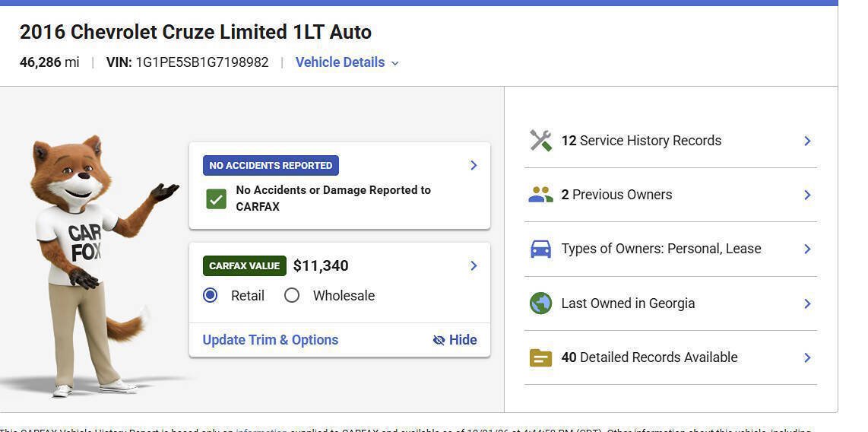Select the Retail radio button
The height and width of the screenshot is (432, 868).
click(x=211, y=295)
